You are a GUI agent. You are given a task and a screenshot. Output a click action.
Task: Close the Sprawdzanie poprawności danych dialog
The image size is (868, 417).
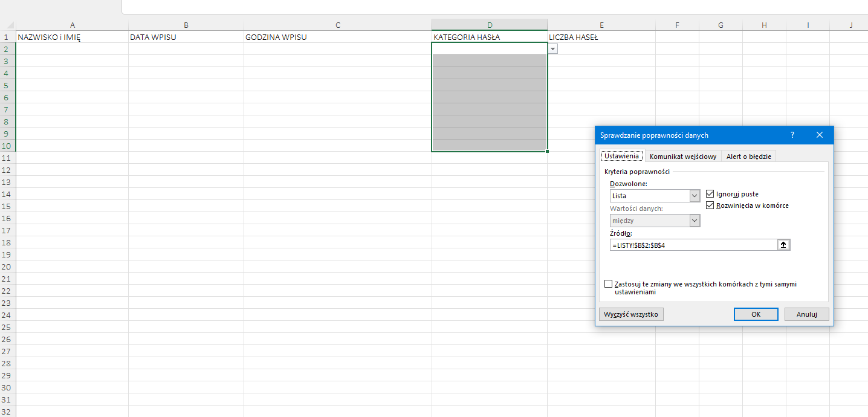pyautogui.click(x=820, y=135)
